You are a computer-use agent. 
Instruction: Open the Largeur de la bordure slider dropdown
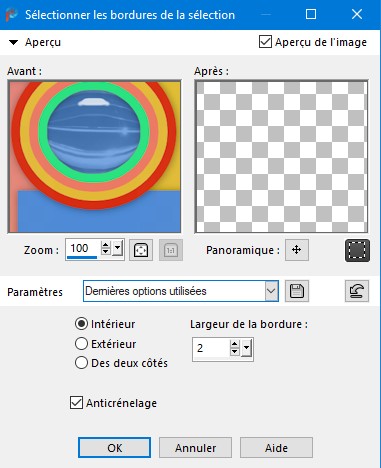tap(246, 348)
